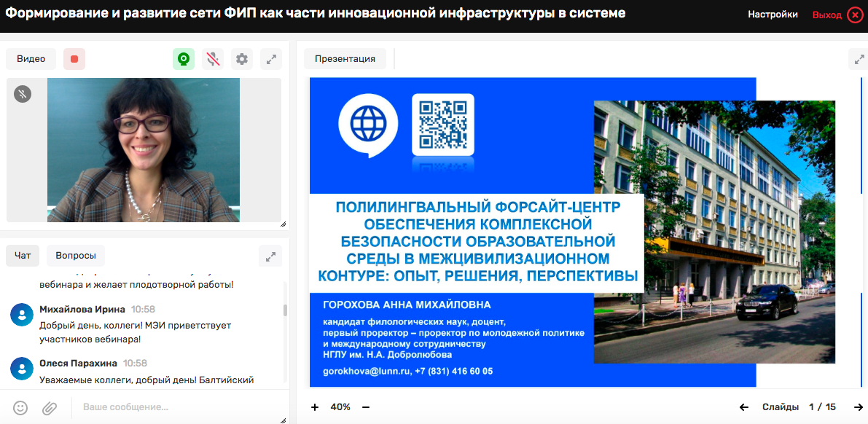Go to the next slide arrow
This screenshot has width=868, height=424.
[x=859, y=407]
